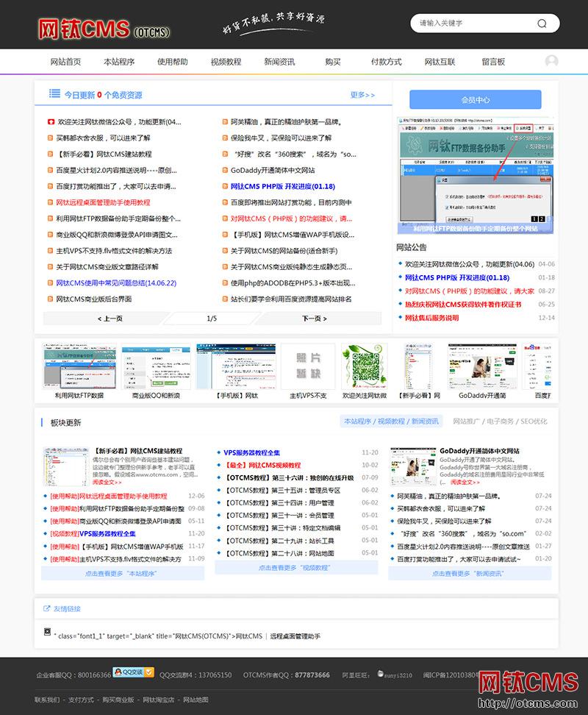Go to previous page with < 上一页
588x715 pixels.
click(110, 319)
